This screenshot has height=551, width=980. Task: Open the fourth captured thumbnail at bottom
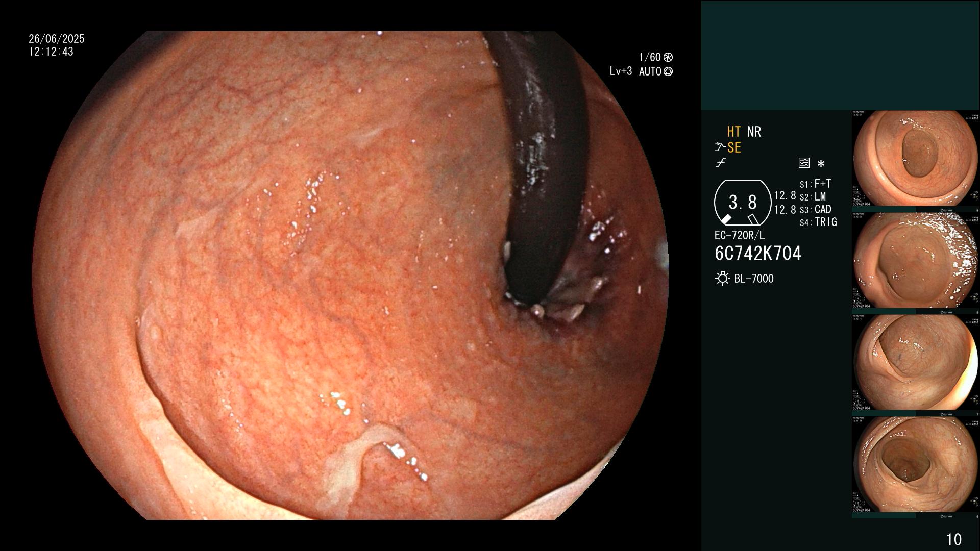coord(915,465)
